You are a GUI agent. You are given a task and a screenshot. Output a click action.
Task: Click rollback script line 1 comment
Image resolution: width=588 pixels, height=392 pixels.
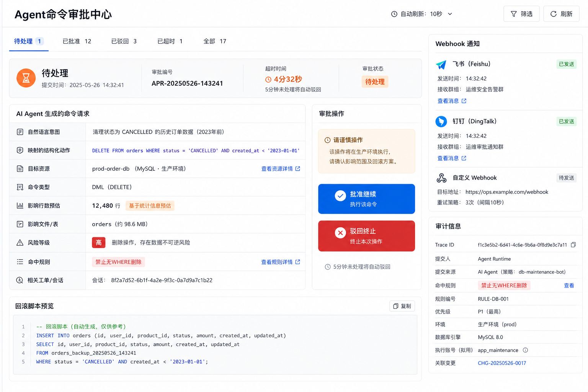pos(81,327)
